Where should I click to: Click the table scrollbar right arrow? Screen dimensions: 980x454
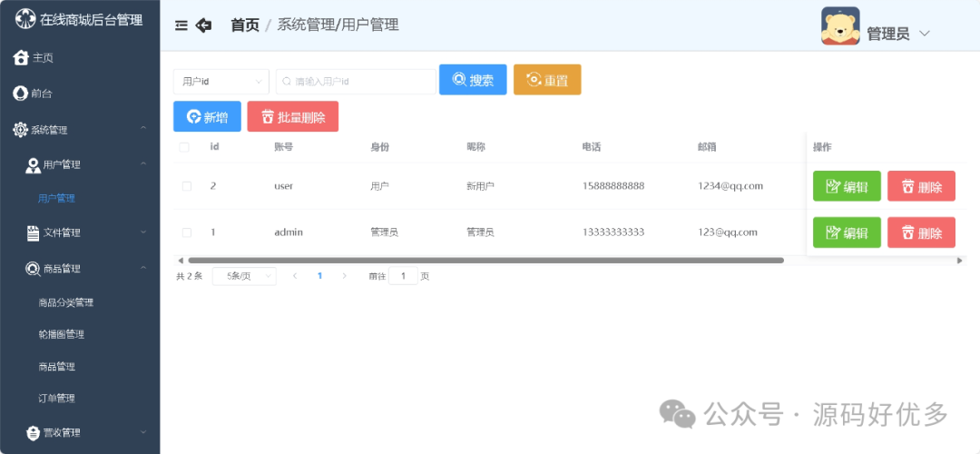[960, 261]
